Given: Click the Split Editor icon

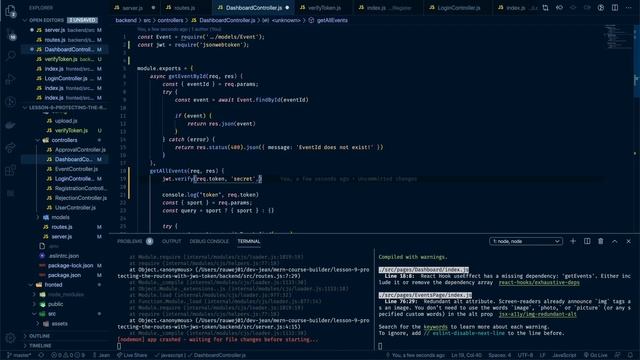Looking at the screenshot, I should (x=615, y=7).
